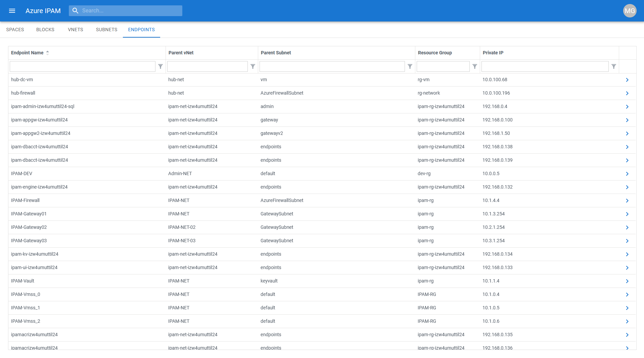Open the Endpoint Name filter funnel
The width and height of the screenshot is (644, 358).
[x=160, y=66]
